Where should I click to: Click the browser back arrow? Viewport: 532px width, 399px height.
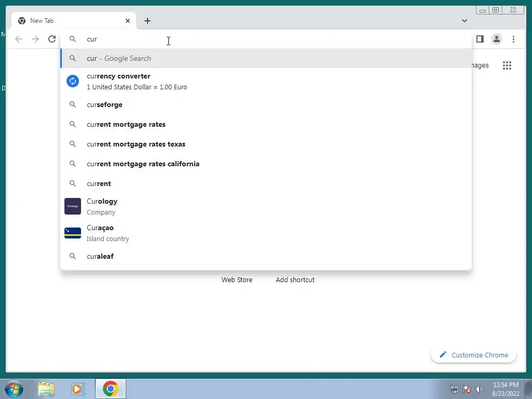[x=19, y=39]
